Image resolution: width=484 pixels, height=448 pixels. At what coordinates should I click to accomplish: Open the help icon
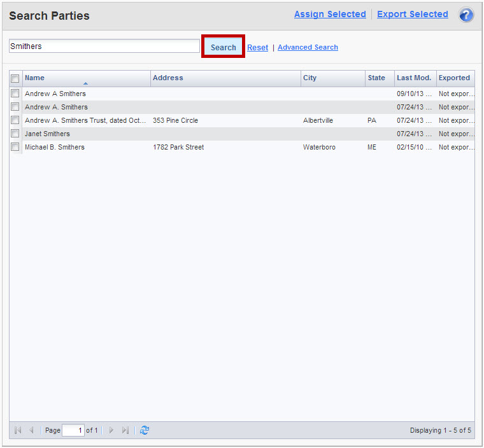[x=466, y=15]
